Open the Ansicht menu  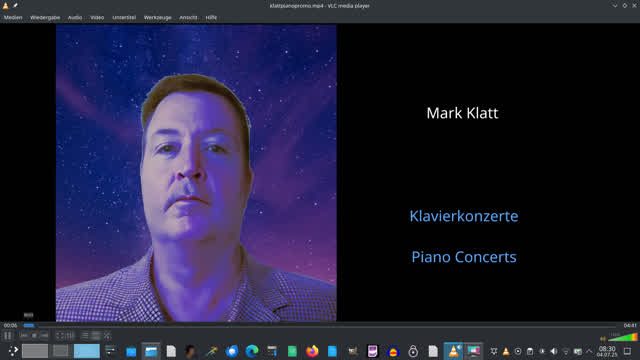[188, 18]
